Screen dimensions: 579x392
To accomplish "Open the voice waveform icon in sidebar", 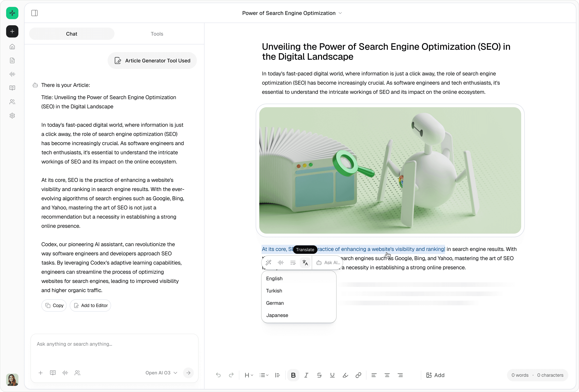I will 12,74.
